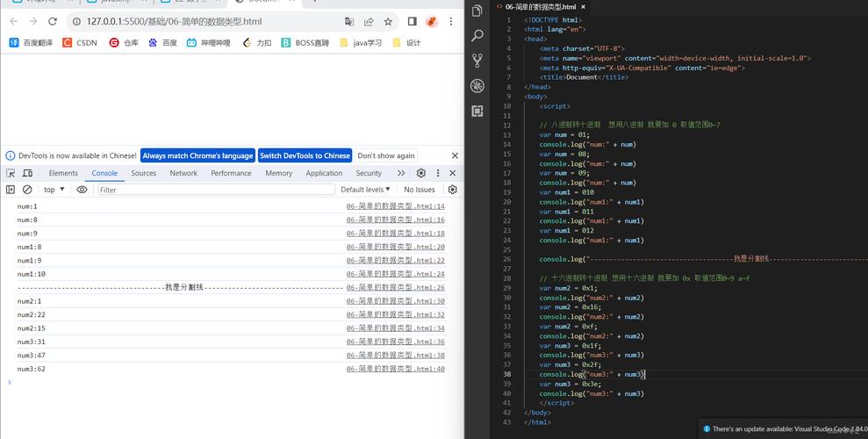Expand 设计 bookmark folder

(x=407, y=43)
